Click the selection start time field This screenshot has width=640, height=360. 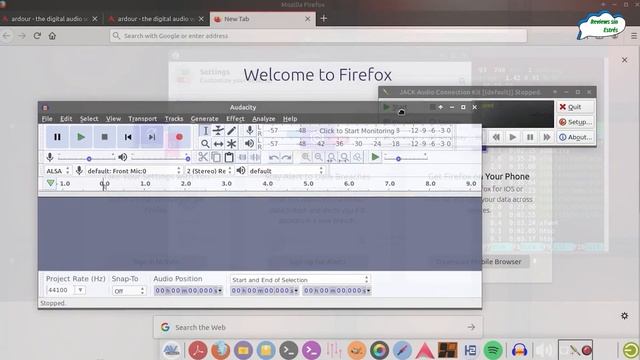tap(264, 291)
